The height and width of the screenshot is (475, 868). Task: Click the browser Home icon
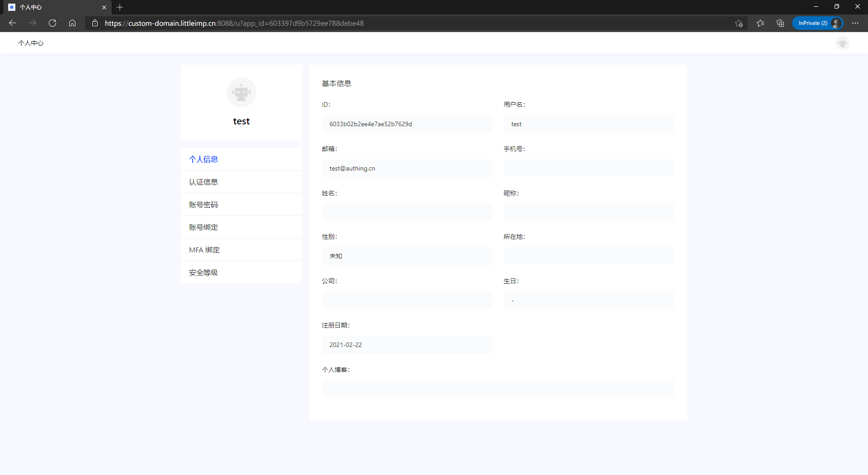(72, 23)
